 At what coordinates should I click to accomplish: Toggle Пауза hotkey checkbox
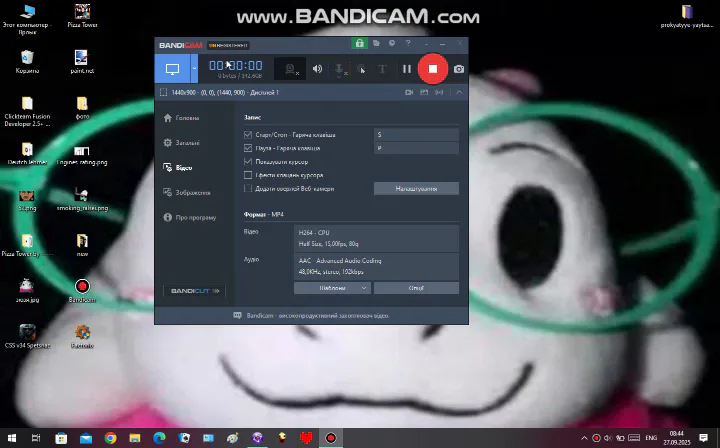pos(248,148)
